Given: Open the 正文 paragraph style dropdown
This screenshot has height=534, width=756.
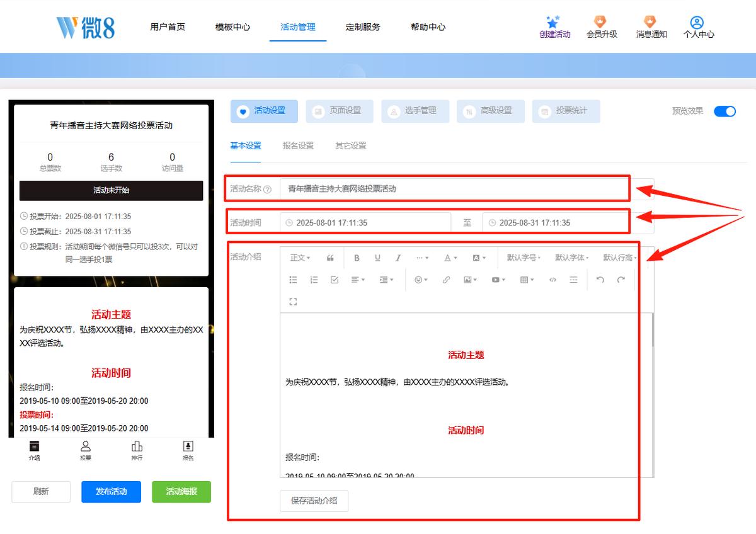Looking at the screenshot, I should 300,258.
